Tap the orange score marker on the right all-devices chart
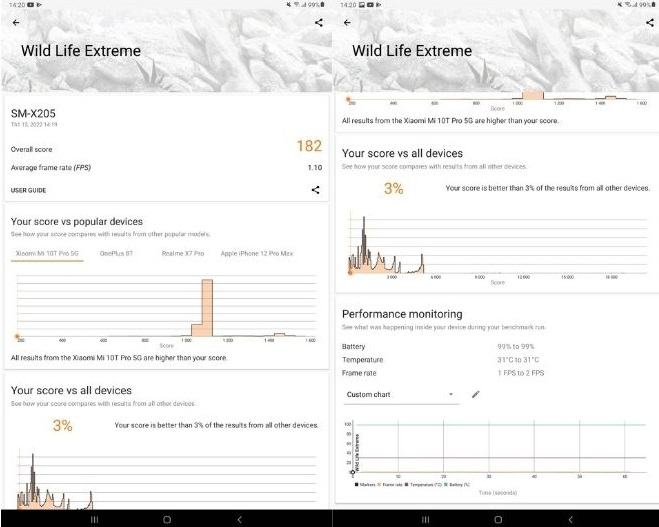This screenshot has width=659, height=527. point(350,273)
